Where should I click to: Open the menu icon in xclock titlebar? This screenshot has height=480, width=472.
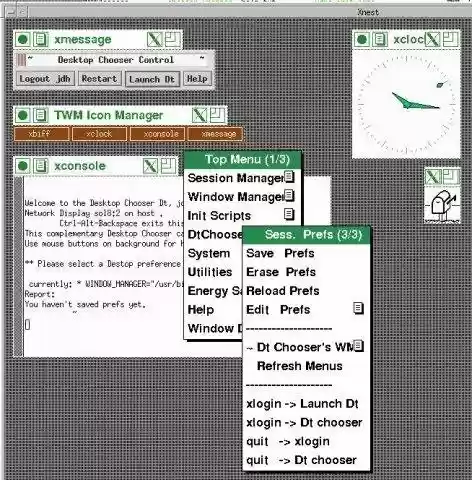[379, 40]
